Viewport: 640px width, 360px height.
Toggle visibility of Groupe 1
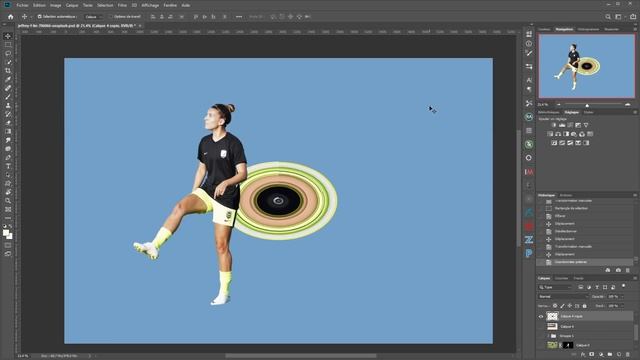(541, 336)
